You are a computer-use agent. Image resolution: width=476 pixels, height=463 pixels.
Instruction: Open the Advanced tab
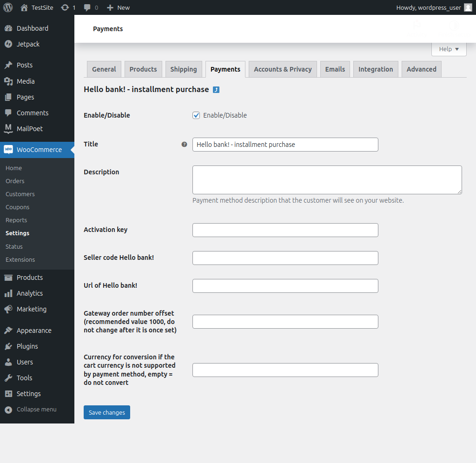point(421,69)
